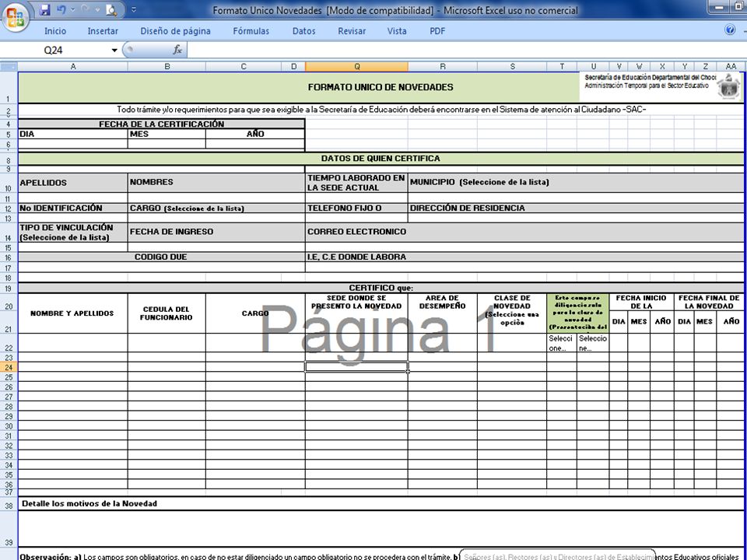Select the APELLIDOS label cell
747x560 pixels.
pyautogui.click(x=73, y=183)
